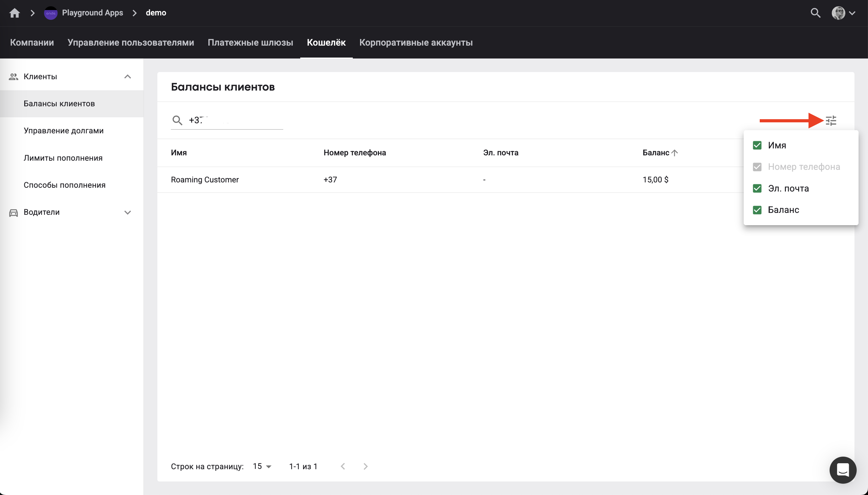Screen dimensions: 868x495
Task: Open the chat support bubble icon
Action: [x=843, y=470]
